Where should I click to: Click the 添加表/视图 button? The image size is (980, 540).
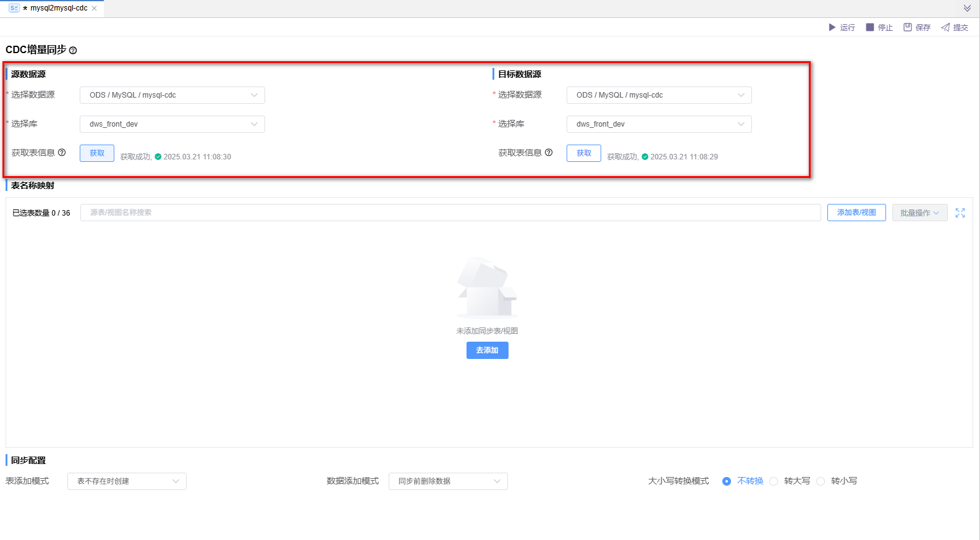[x=856, y=213]
